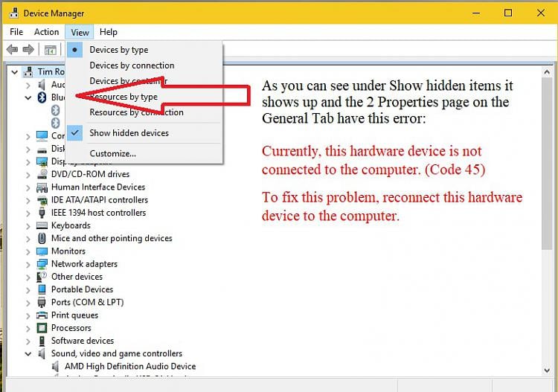Expand Keyboards category
This screenshot has width=558, height=392.
point(28,226)
